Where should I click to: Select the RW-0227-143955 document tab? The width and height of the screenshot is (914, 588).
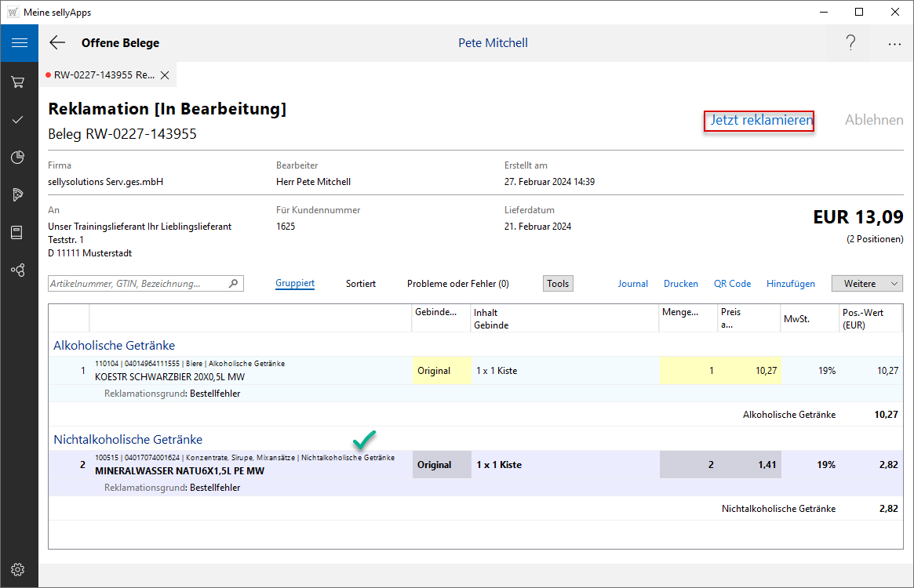click(104, 75)
